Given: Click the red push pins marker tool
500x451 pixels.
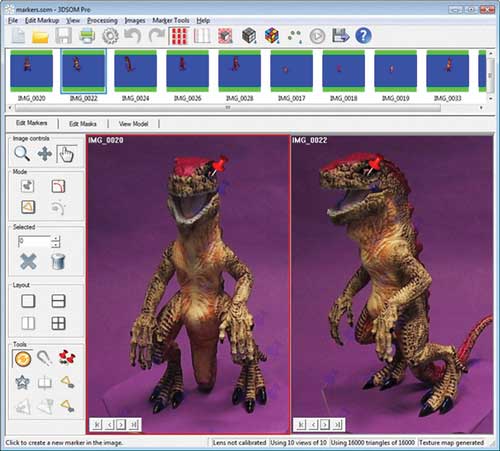Looking at the screenshot, I should [67, 357].
